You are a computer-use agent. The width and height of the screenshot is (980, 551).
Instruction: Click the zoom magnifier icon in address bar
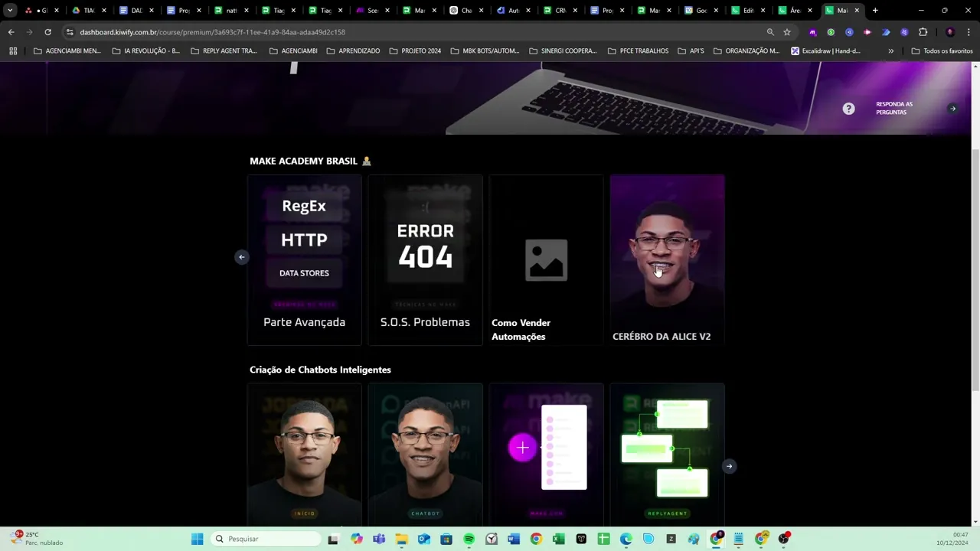pos(770,32)
